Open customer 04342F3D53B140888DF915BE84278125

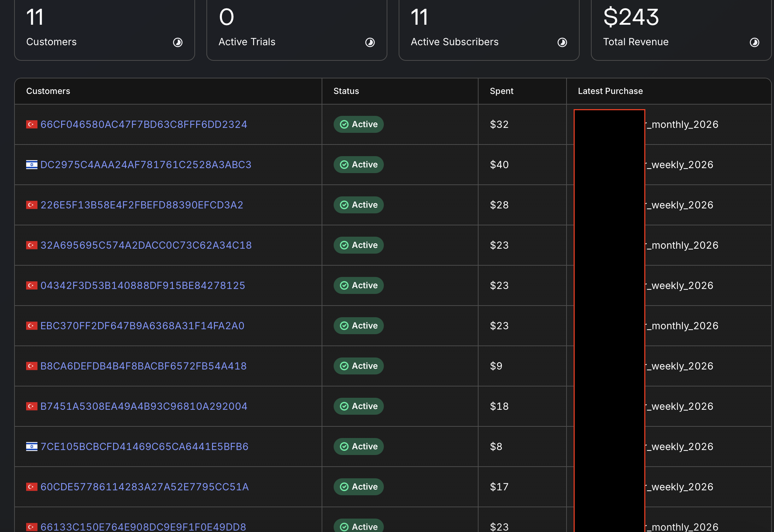(x=143, y=285)
